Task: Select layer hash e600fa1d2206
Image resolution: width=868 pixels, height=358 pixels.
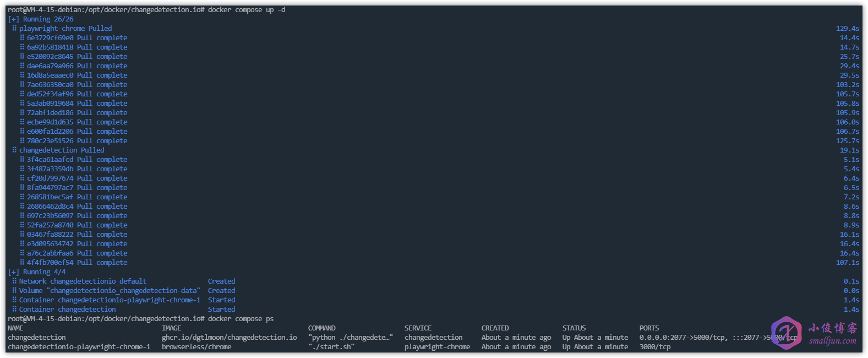Action: click(x=50, y=132)
